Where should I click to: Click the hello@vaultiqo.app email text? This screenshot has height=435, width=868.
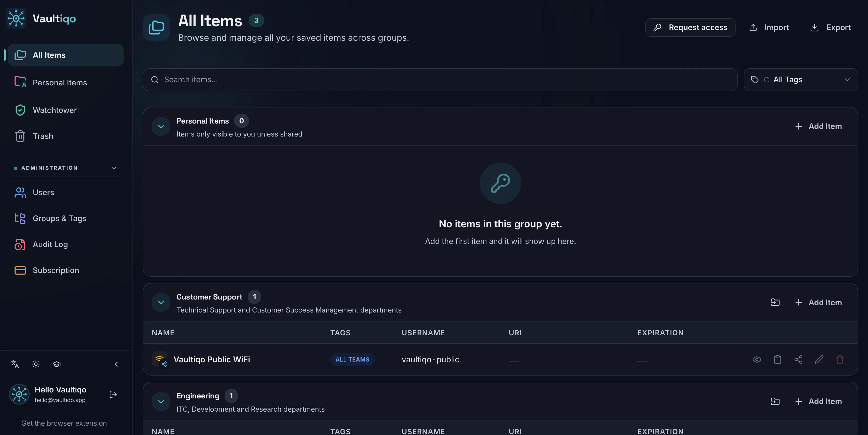pyautogui.click(x=60, y=400)
